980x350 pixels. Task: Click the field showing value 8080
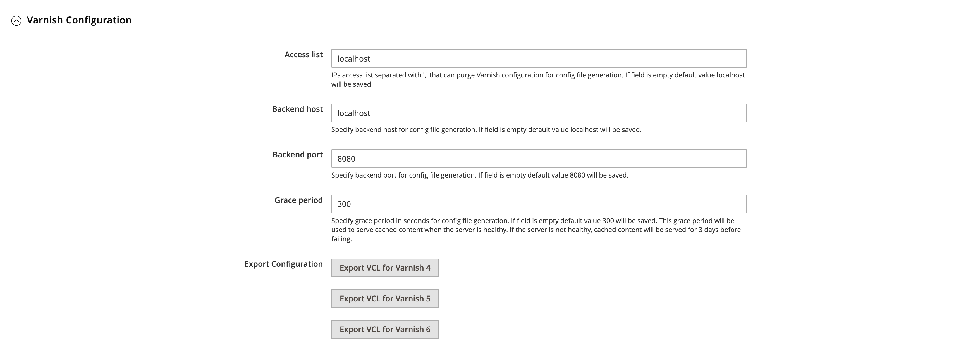point(538,159)
